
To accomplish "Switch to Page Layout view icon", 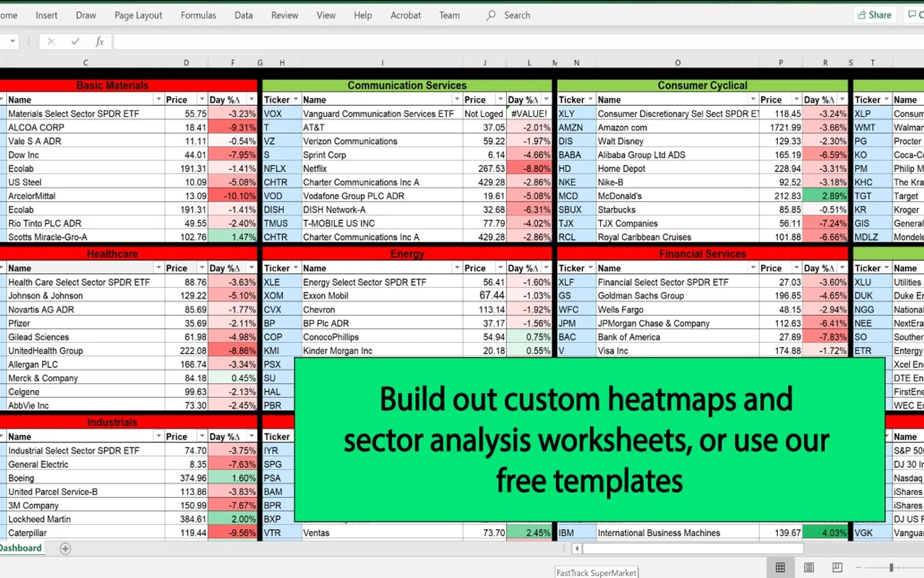I will 808,568.
